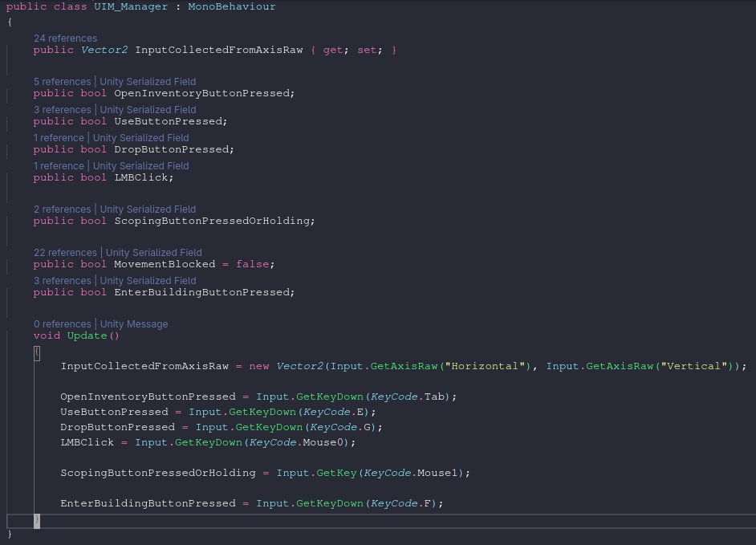Click LMBClick in its field declaration
This screenshot has width=756, height=545.
coord(141,177)
